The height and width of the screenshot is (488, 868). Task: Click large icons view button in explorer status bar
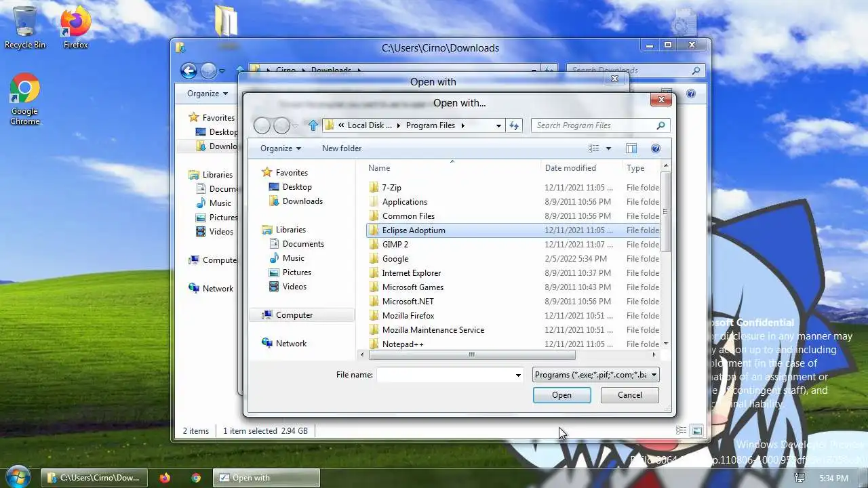696,431
